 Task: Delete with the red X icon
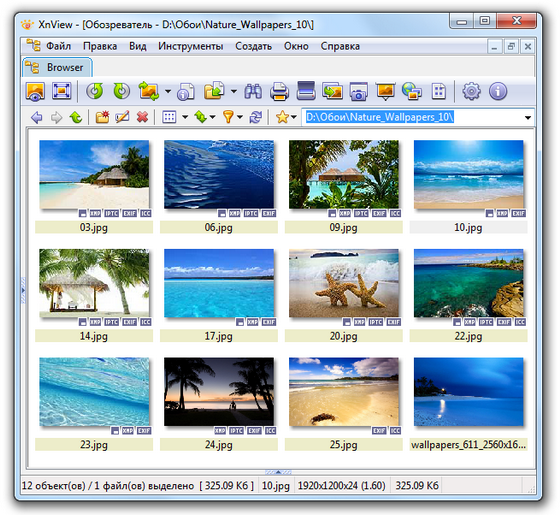click(142, 117)
